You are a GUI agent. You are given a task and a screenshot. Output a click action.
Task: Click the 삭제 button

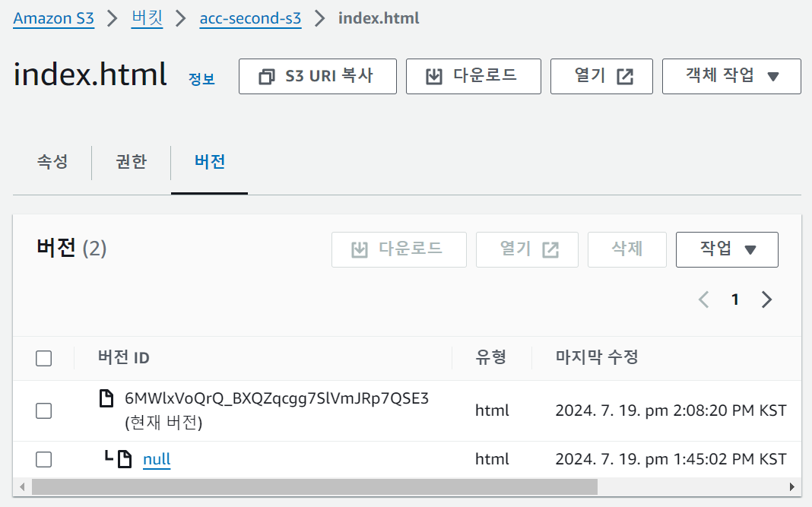click(x=626, y=249)
